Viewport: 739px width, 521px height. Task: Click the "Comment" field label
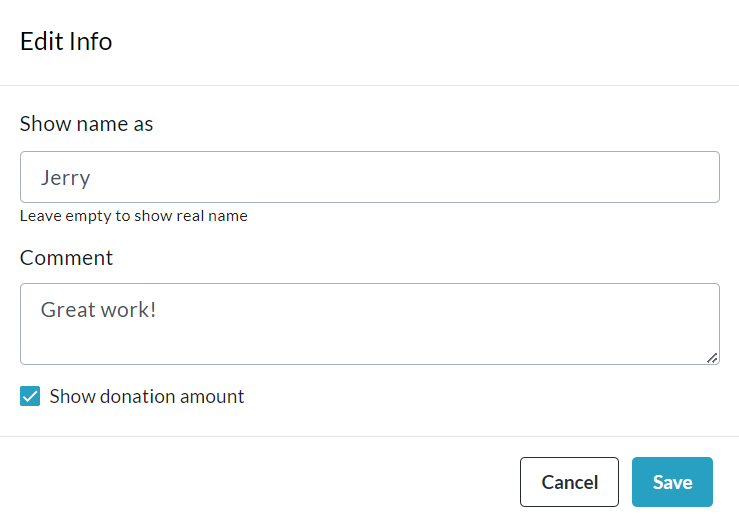[66, 258]
